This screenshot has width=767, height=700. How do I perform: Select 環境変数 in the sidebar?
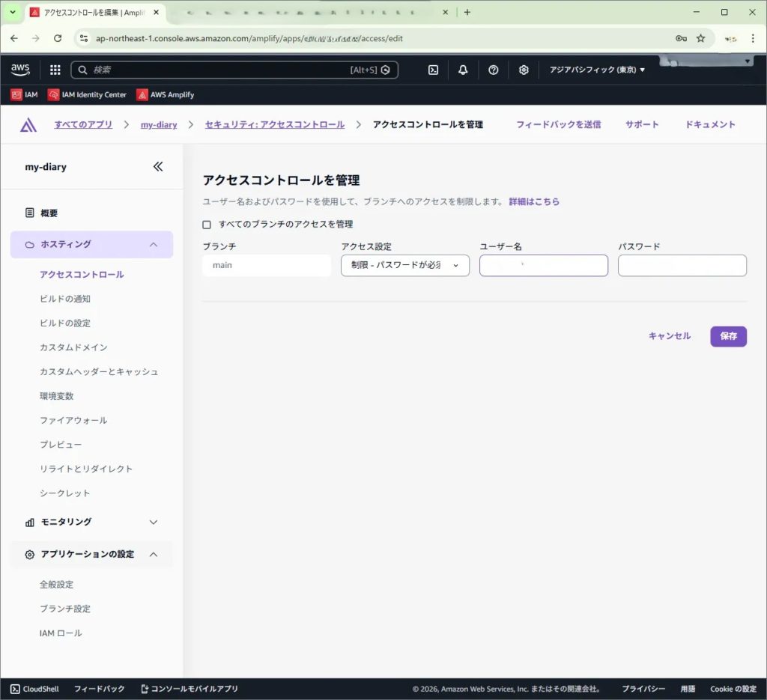coord(57,396)
